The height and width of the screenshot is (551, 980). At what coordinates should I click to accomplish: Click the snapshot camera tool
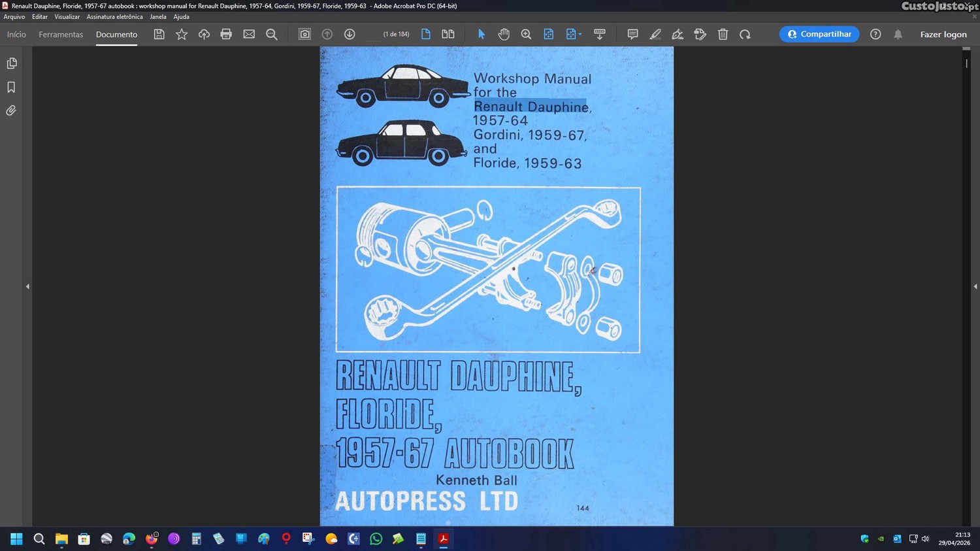[304, 35]
